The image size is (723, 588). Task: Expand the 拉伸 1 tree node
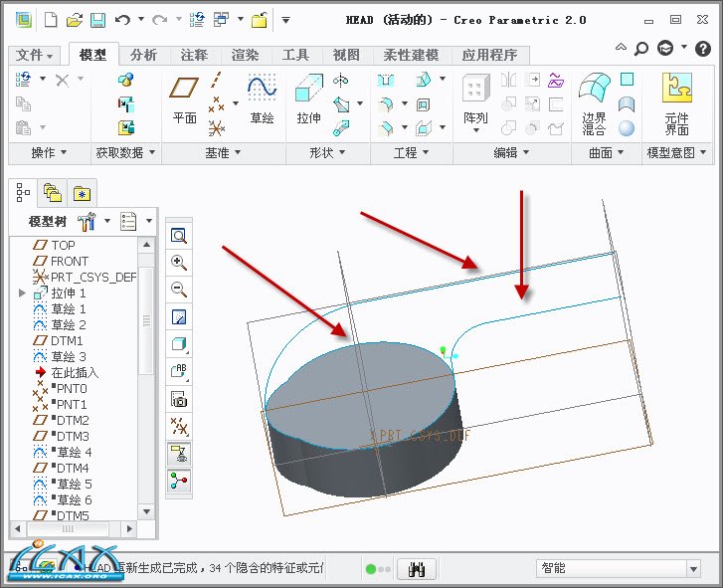[23, 294]
